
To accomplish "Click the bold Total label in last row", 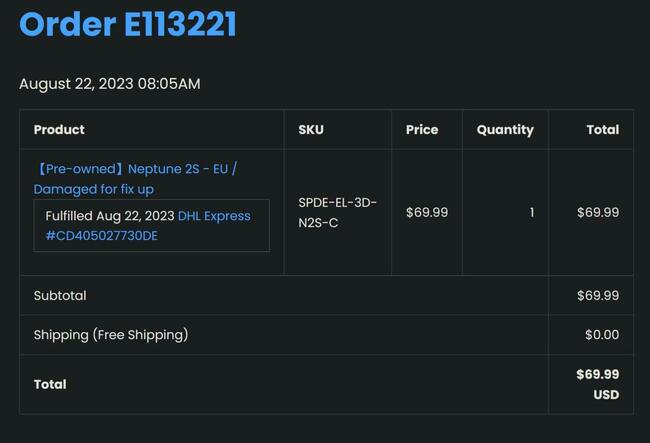I will coord(50,384).
